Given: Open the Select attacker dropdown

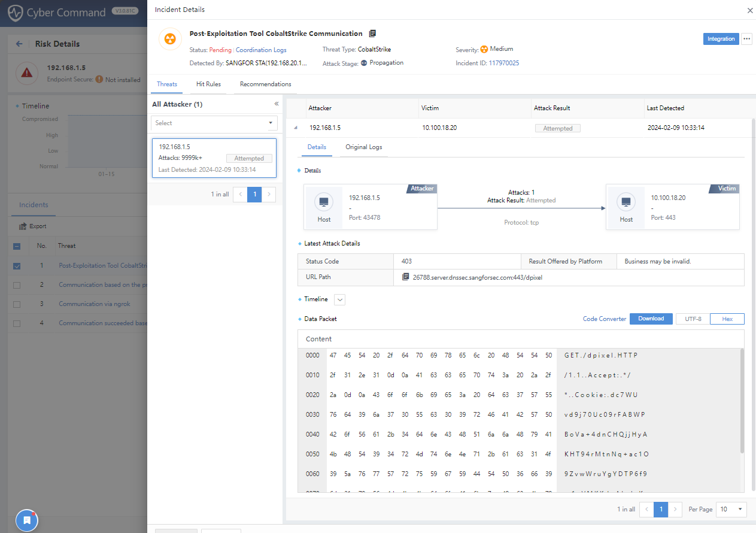Looking at the screenshot, I should pyautogui.click(x=214, y=123).
